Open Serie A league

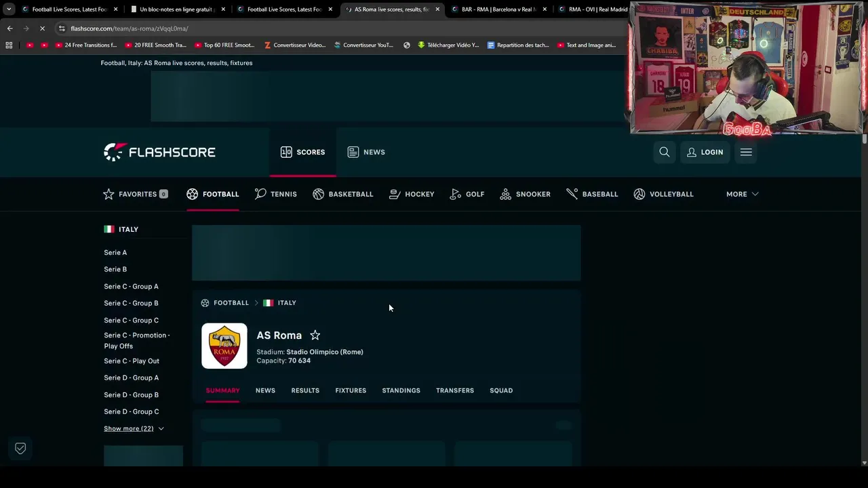[x=115, y=252]
